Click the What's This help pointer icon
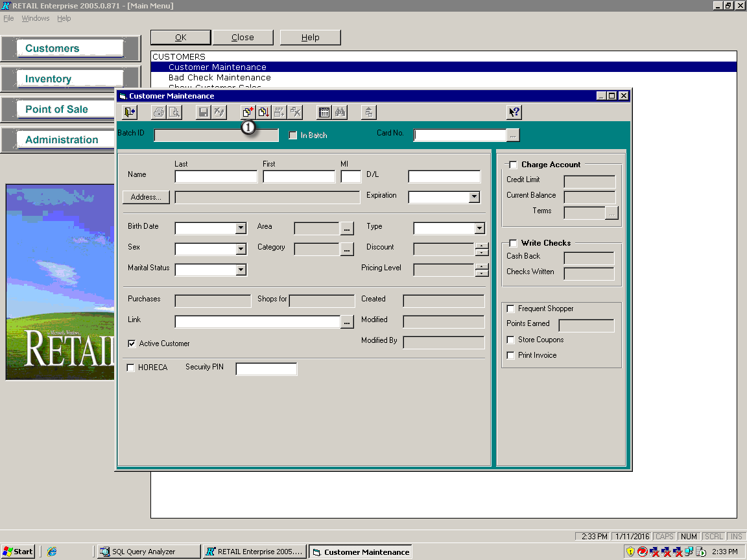747x560 pixels. tap(514, 112)
